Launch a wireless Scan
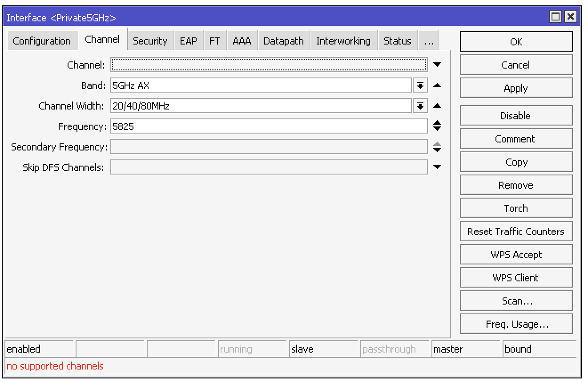588x382 pixels. click(516, 301)
